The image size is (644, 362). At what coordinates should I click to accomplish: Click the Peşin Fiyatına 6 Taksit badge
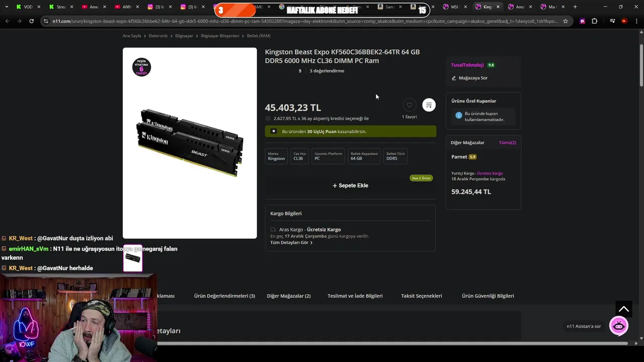tap(141, 67)
